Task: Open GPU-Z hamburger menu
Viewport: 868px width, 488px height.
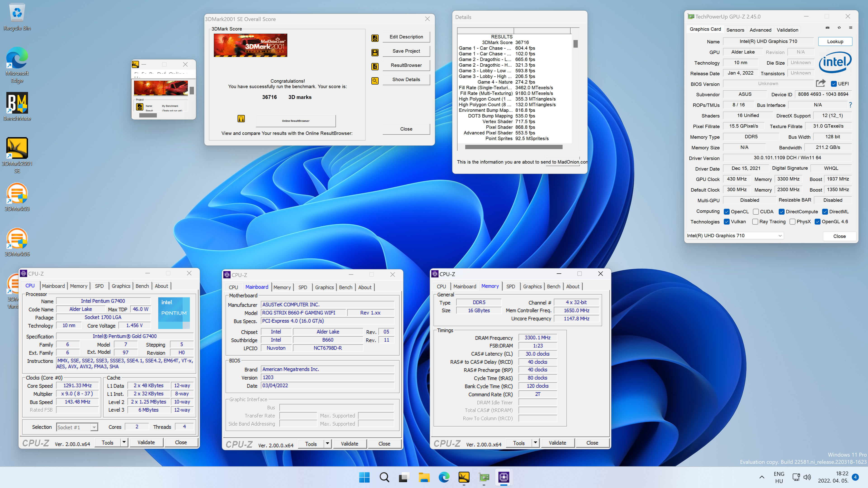Action: coord(850,28)
